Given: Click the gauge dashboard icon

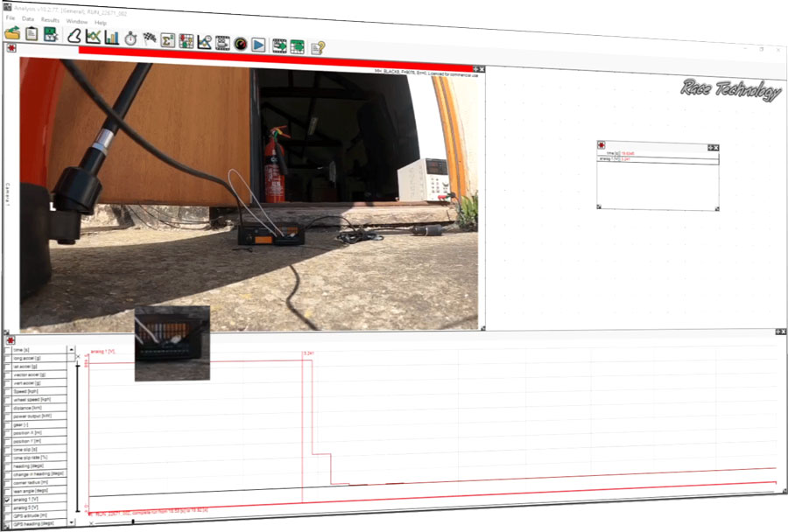Looking at the screenshot, I should click(x=240, y=43).
